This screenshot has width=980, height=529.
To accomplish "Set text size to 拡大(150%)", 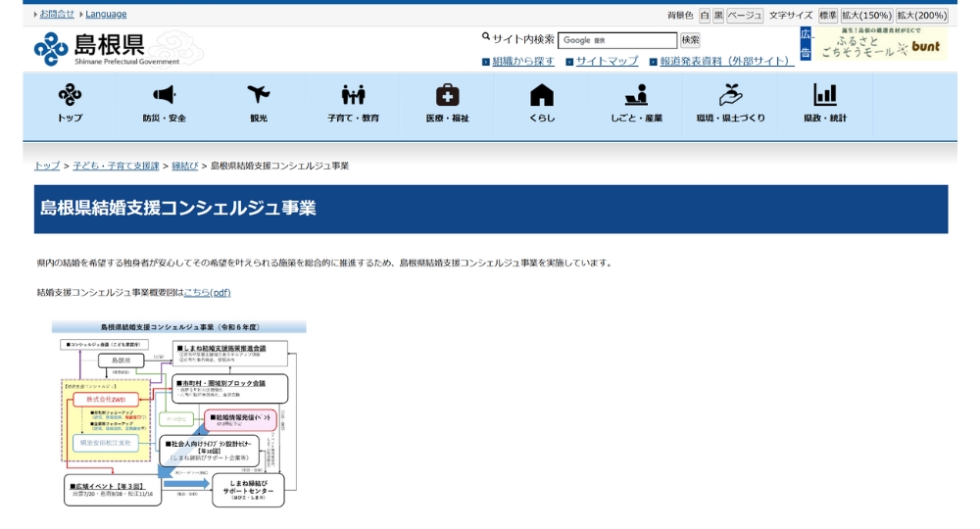I will pos(866,16).
